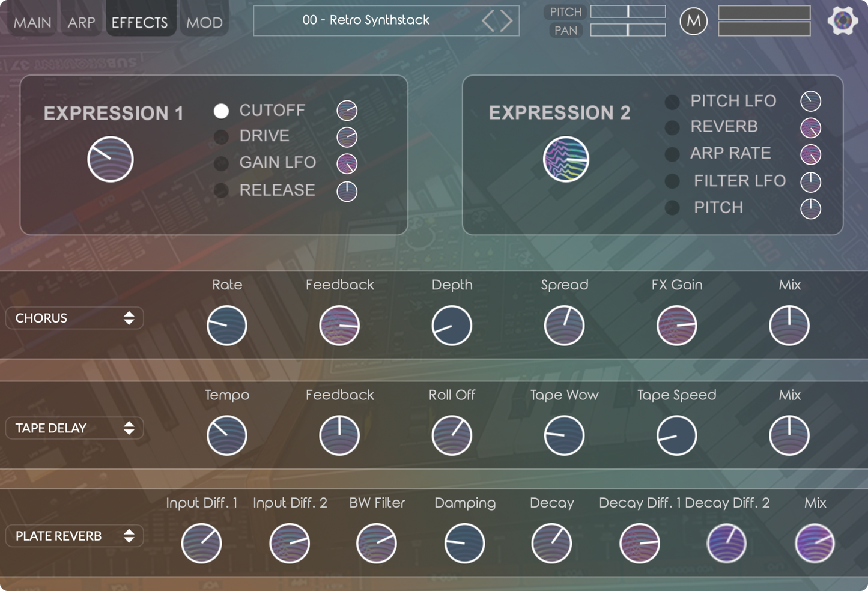Toggle the CUTOFF radio indicator
The image size is (868, 591).
pyautogui.click(x=221, y=111)
